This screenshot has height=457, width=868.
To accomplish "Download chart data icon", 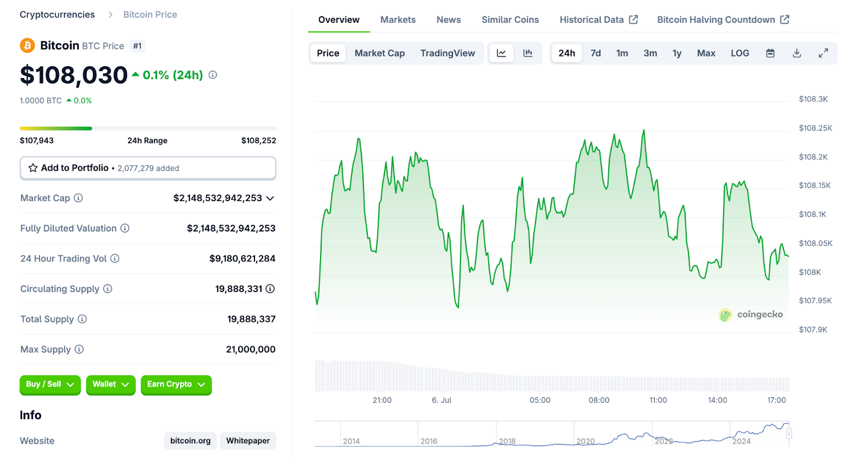I will click(797, 53).
